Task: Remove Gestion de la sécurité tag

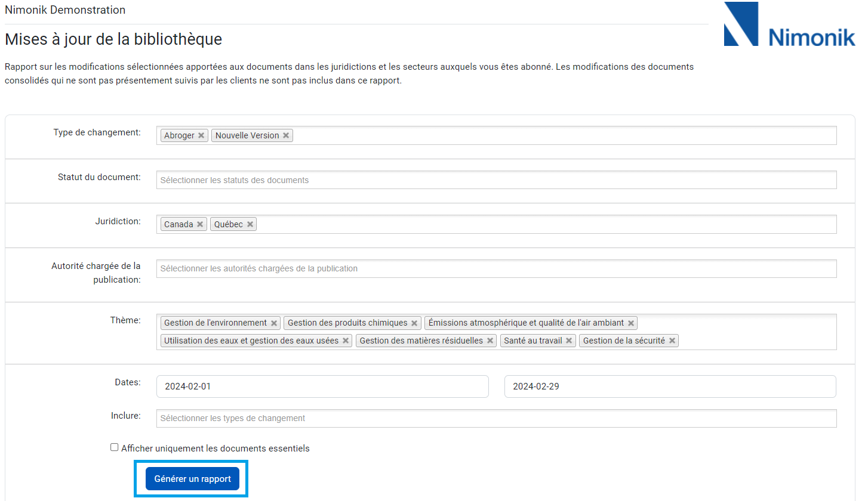Action: [x=672, y=341]
